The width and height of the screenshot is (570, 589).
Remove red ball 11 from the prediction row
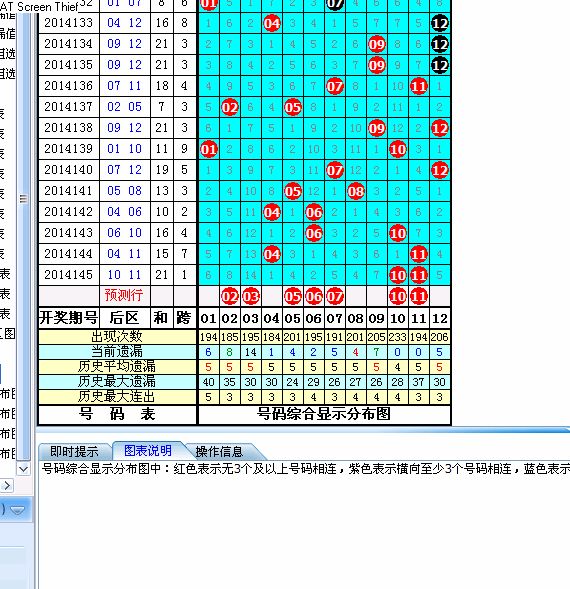[x=419, y=296]
